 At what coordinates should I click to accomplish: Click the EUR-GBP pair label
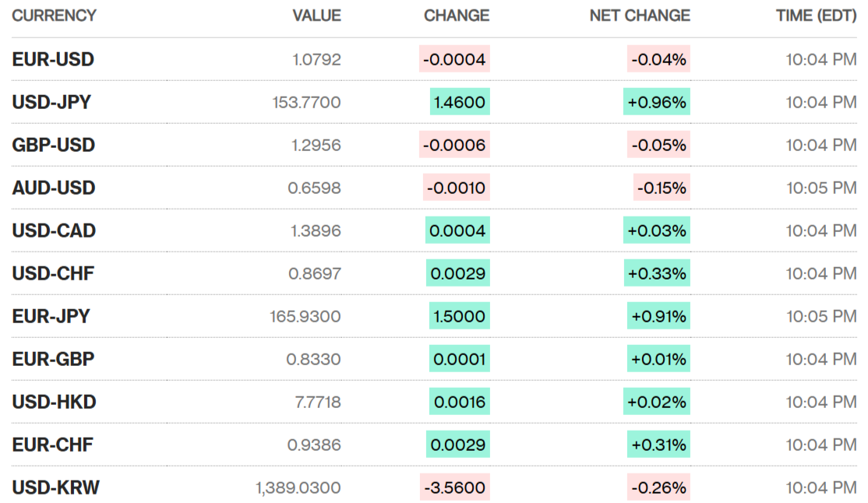53,359
